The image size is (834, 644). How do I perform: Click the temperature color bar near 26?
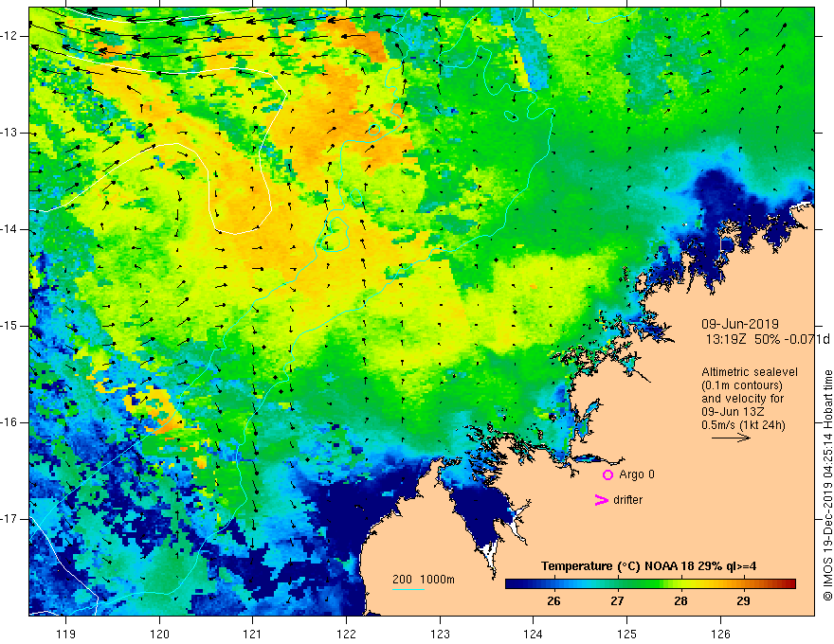click(553, 584)
